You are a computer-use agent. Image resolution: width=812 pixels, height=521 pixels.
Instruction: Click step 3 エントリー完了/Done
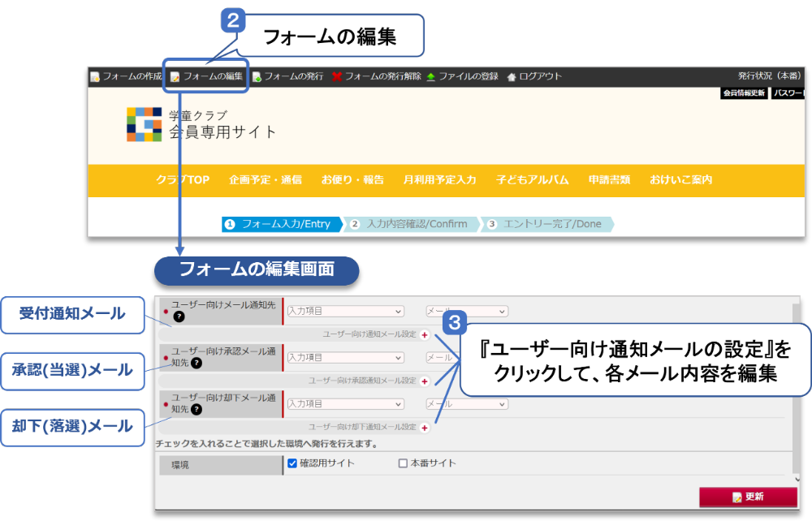tap(548, 224)
